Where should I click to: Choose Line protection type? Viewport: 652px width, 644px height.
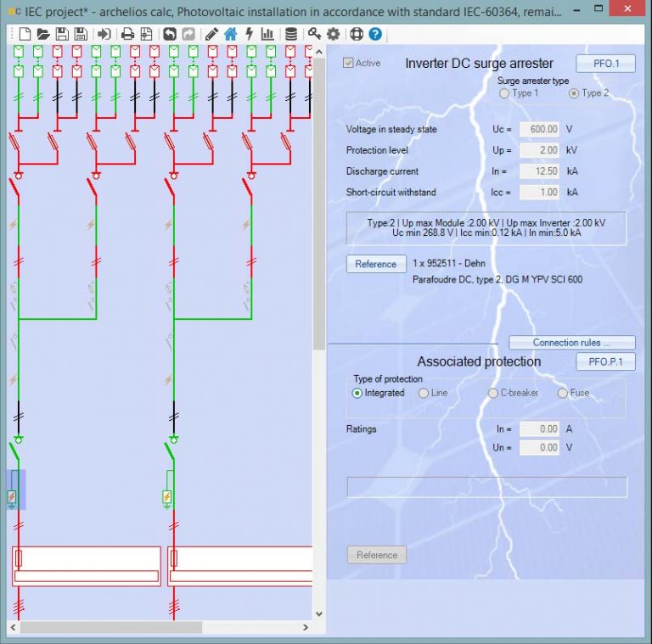click(424, 393)
